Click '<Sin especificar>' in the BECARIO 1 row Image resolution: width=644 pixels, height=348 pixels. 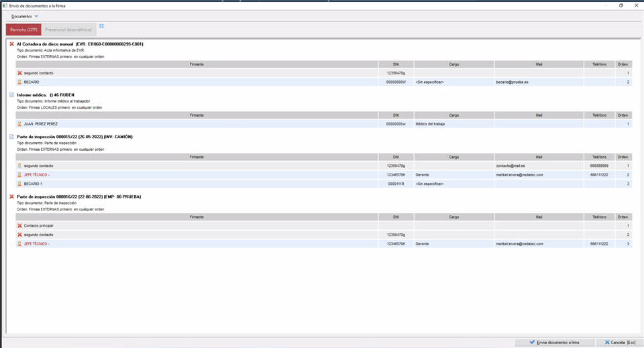(x=429, y=184)
